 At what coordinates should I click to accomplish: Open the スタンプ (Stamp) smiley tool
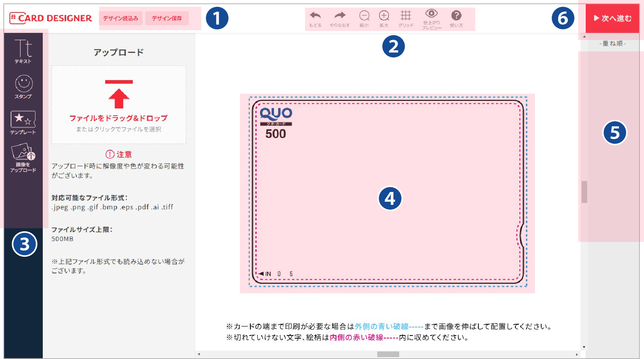tap(23, 87)
